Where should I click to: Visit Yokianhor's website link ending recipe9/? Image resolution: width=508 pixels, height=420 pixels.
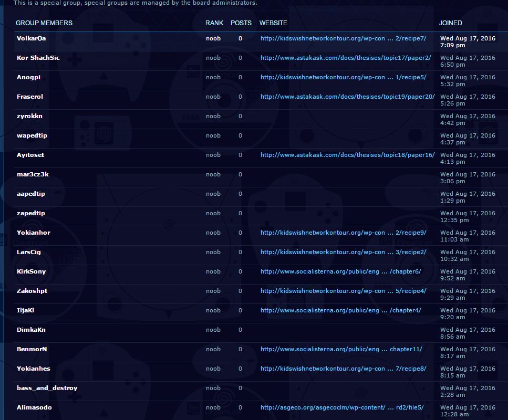[344, 233]
